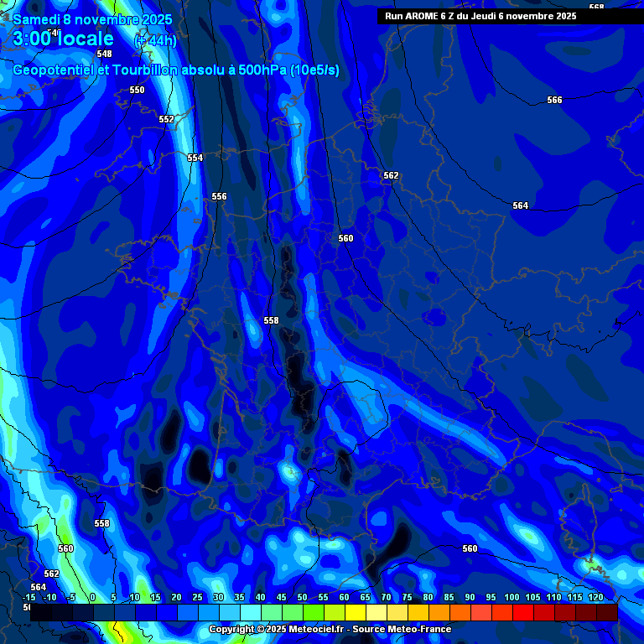
Task: Pick the bright red swatch in the color bar
Action: coord(522,613)
